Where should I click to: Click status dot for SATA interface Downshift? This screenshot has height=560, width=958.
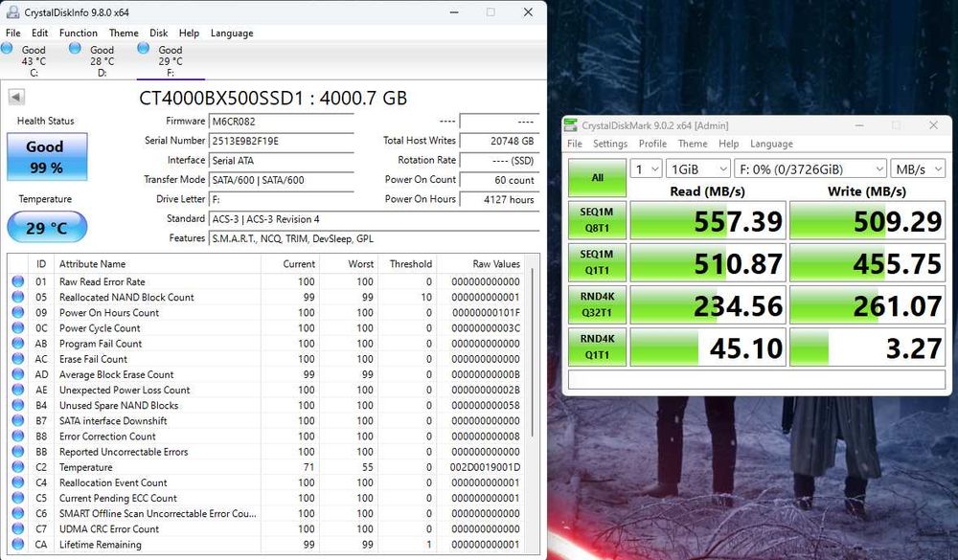click(x=17, y=421)
